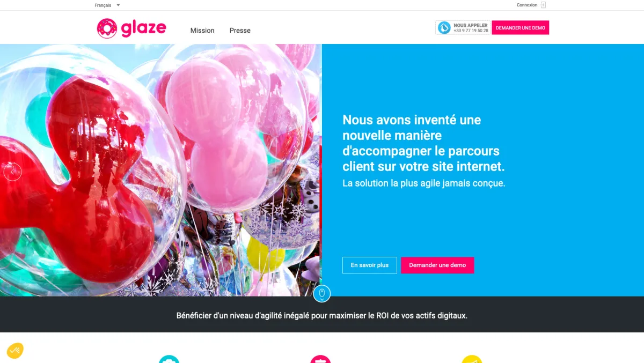Click the pink circular feature icon
The image size is (644, 363).
coord(320,359)
